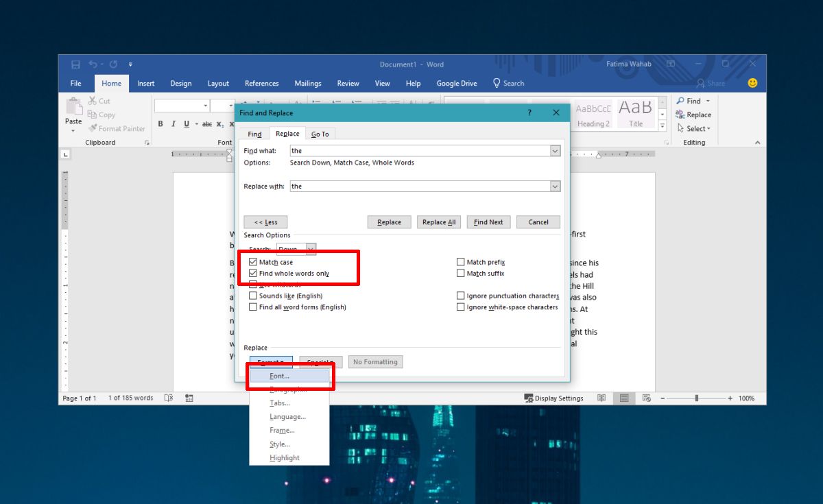This screenshot has height=504, width=823.
Task: Open the Find what dropdown arrow
Action: pyautogui.click(x=555, y=150)
